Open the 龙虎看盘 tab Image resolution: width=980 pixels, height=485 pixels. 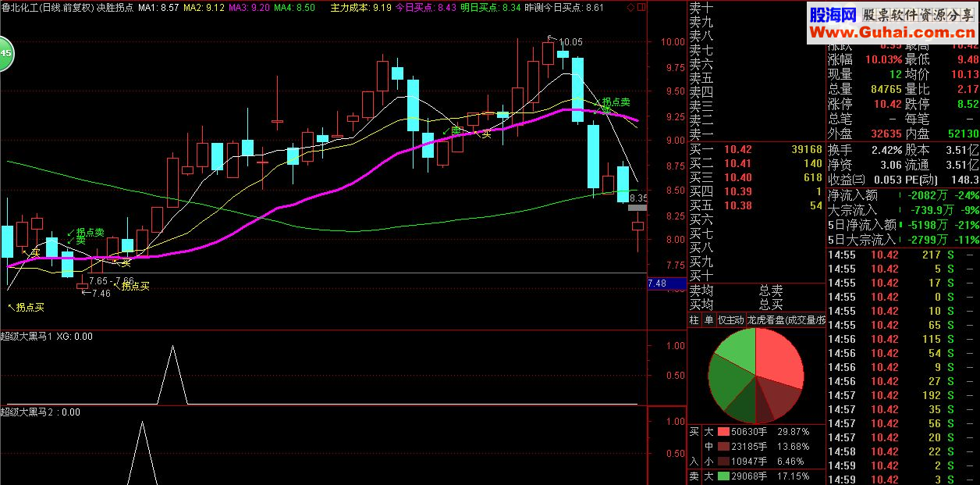coord(786,319)
